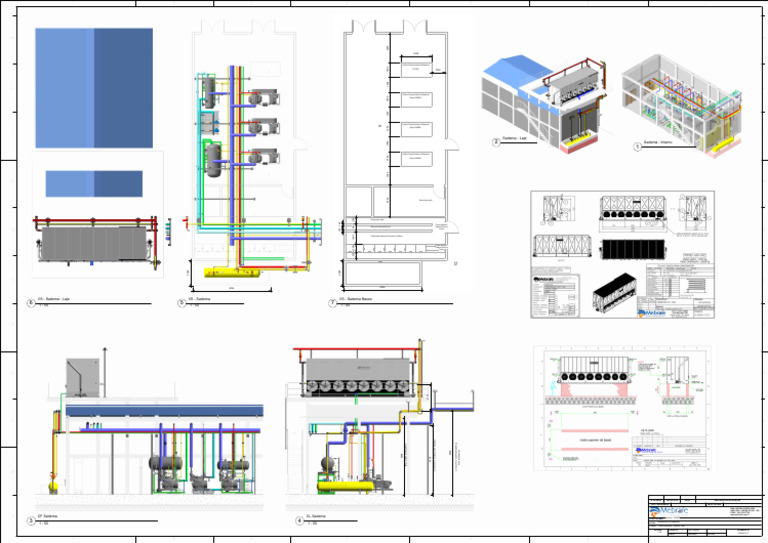Select view number 3 circle marker
Viewport: 768px width, 543px height.
point(31,520)
